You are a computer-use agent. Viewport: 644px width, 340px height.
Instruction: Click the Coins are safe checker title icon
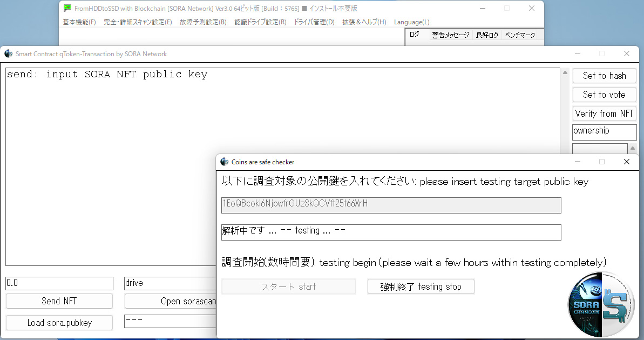[x=224, y=162]
